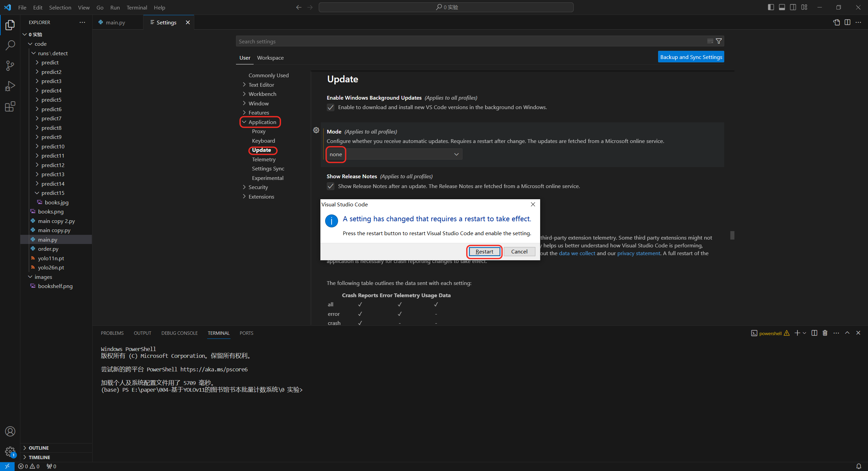868x471 pixels.
Task: Click the settings filter funnel icon
Action: (x=719, y=41)
